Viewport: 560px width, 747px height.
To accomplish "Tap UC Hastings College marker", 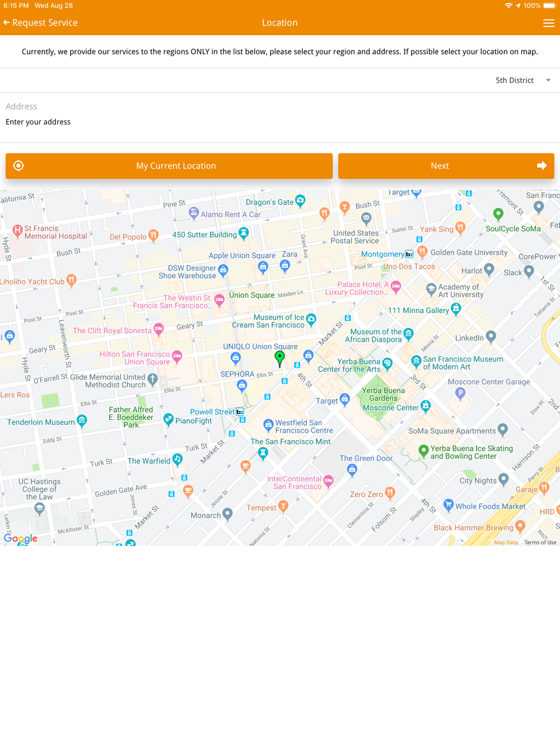I will coord(39,508).
